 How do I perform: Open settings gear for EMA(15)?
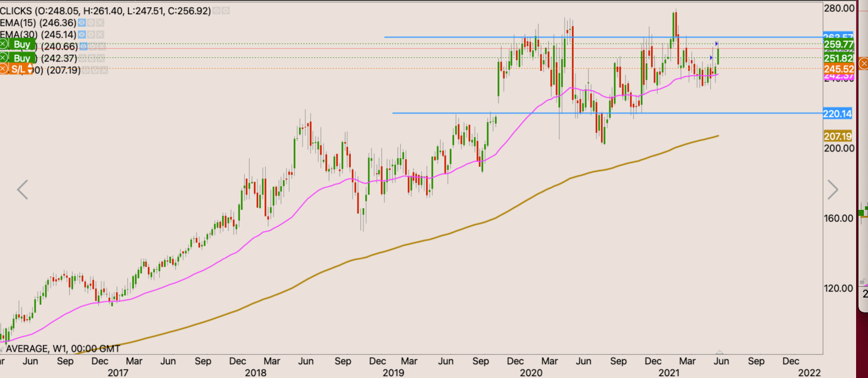(91, 22)
